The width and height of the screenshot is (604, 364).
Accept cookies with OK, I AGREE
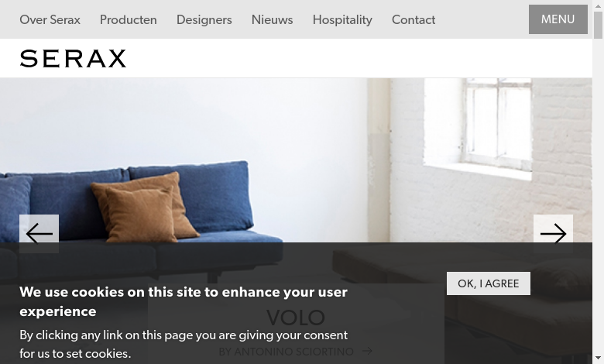point(488,283)
